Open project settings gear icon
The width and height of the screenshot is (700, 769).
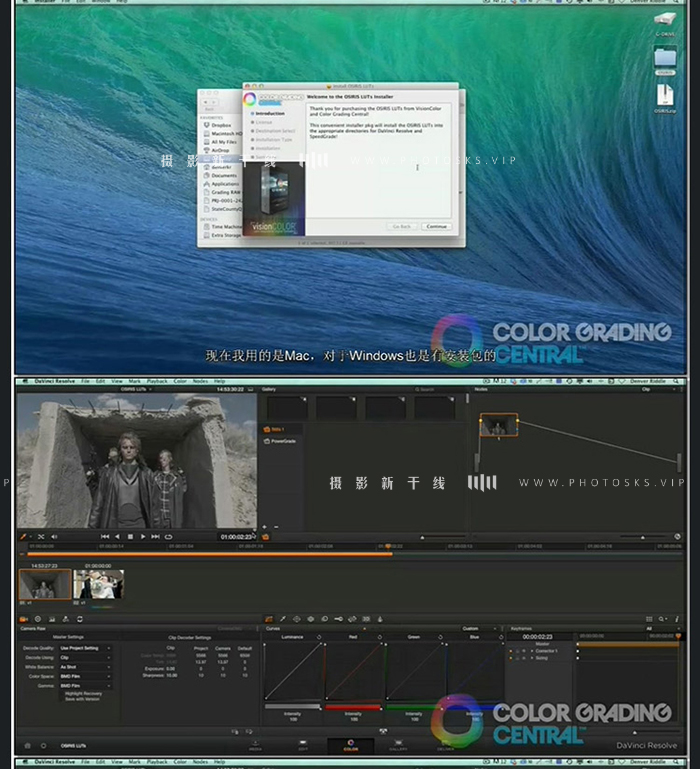[44, 745]
